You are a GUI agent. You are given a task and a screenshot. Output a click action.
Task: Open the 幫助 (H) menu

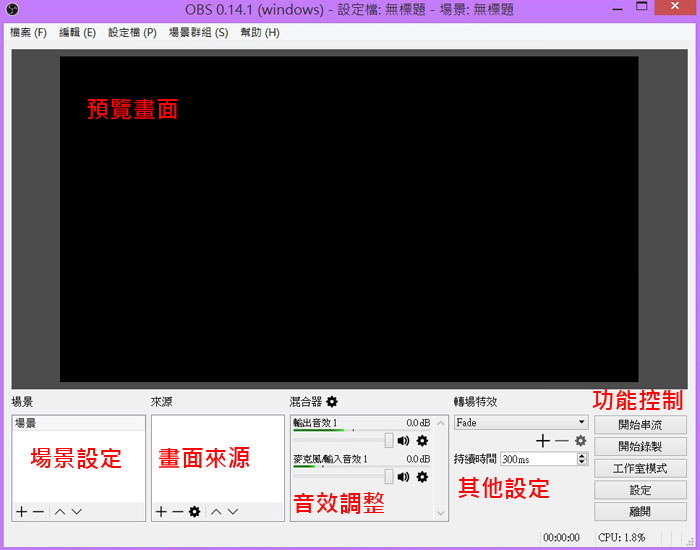[260, 33]
